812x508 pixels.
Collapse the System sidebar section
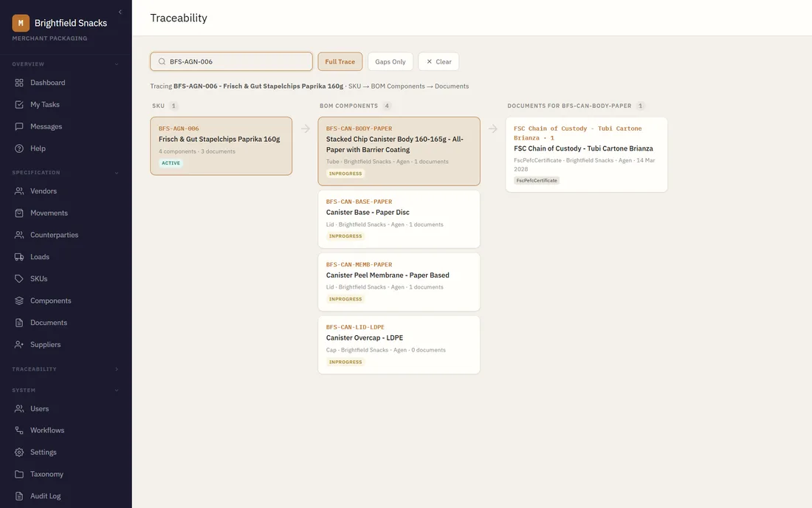[x=117, y=391]
